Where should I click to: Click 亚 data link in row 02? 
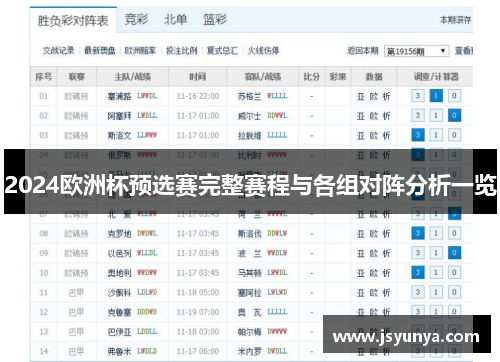(361, 116)
